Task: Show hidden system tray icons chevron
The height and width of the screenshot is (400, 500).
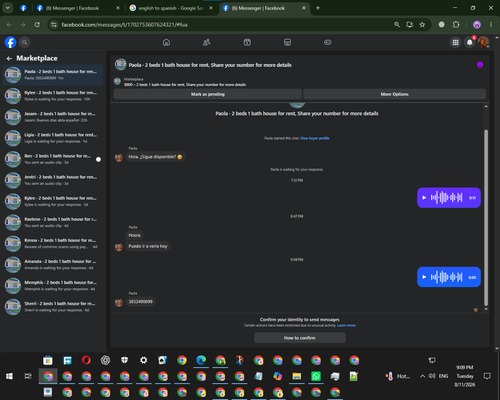Action: click(x=422, y=376)
